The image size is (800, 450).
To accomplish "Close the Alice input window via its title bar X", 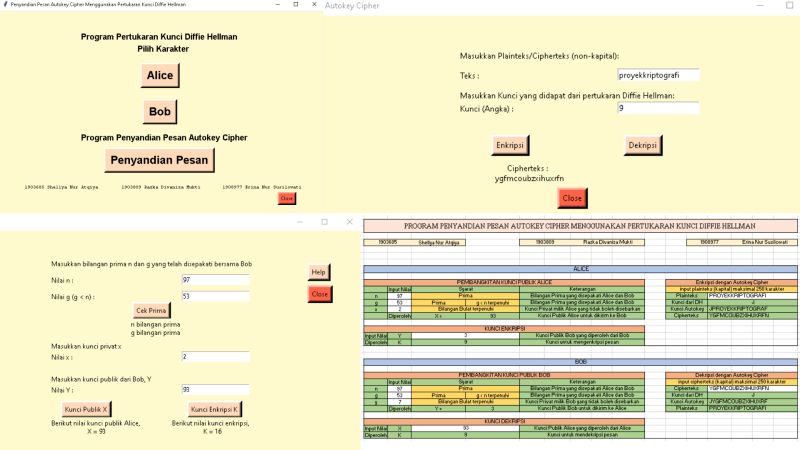I will point(349,222).
